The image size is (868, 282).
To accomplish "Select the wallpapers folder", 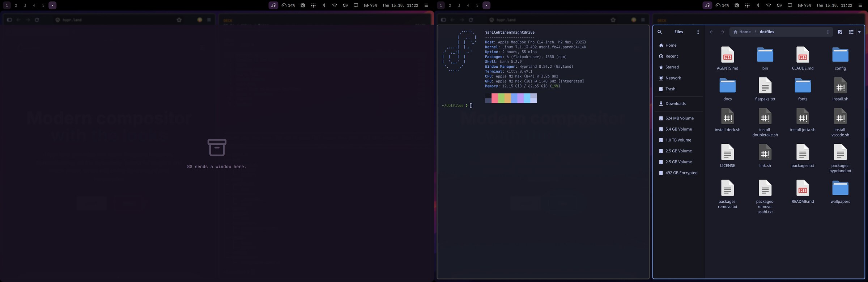I will click(840, 192).
